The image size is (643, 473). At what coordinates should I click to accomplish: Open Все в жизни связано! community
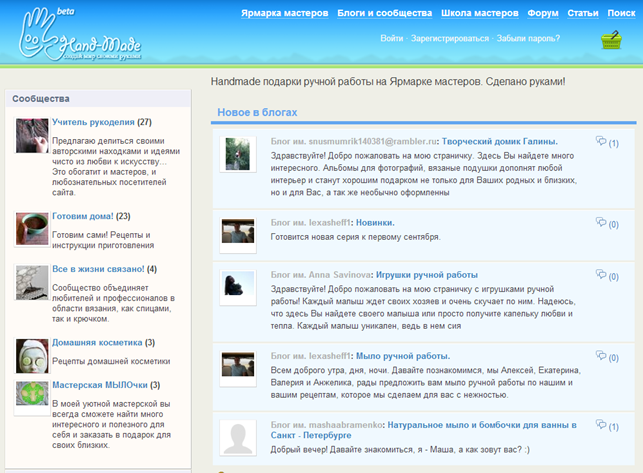click(98, 269)
